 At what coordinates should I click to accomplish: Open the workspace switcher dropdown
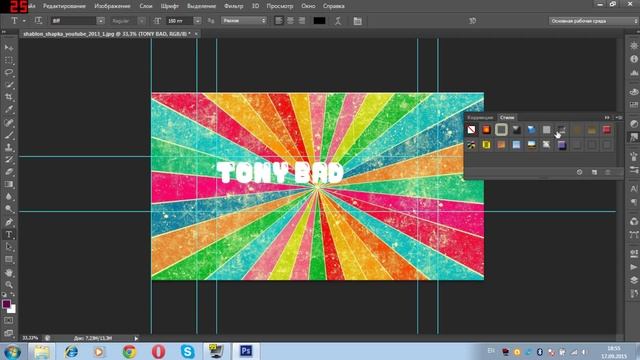pos(593,21)
